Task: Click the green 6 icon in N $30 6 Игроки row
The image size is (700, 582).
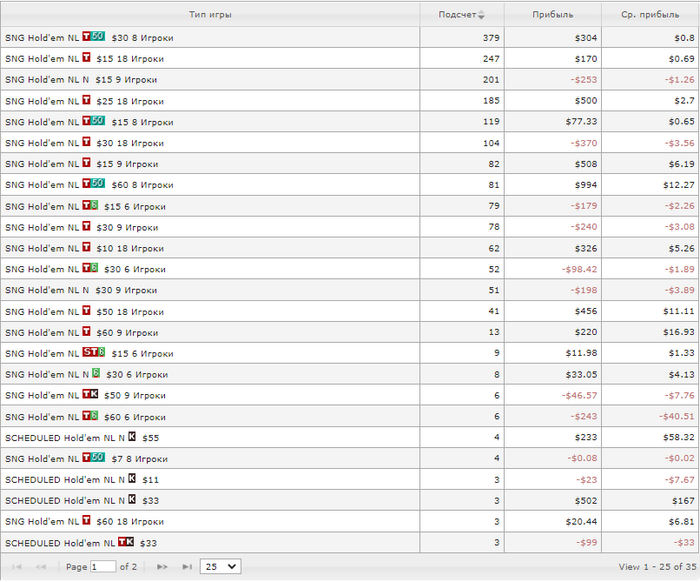Action: [96, 373]
